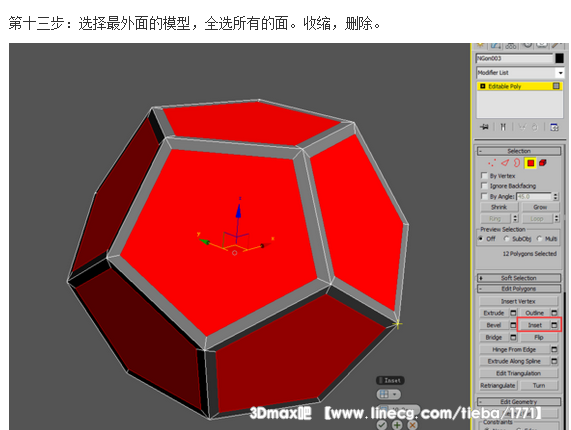The image size is (571, 430).
Task: Expand Soft Selection rollout
Action: pos(519,278)
